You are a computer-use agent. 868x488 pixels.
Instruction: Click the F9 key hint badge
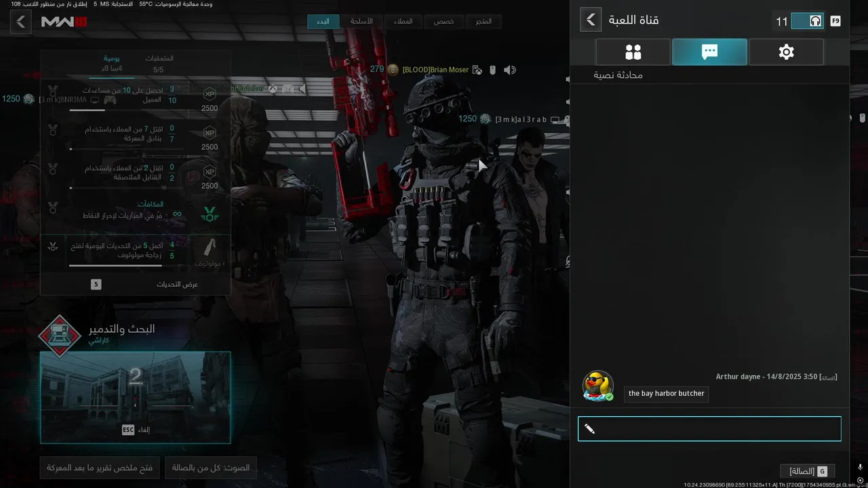835,21
